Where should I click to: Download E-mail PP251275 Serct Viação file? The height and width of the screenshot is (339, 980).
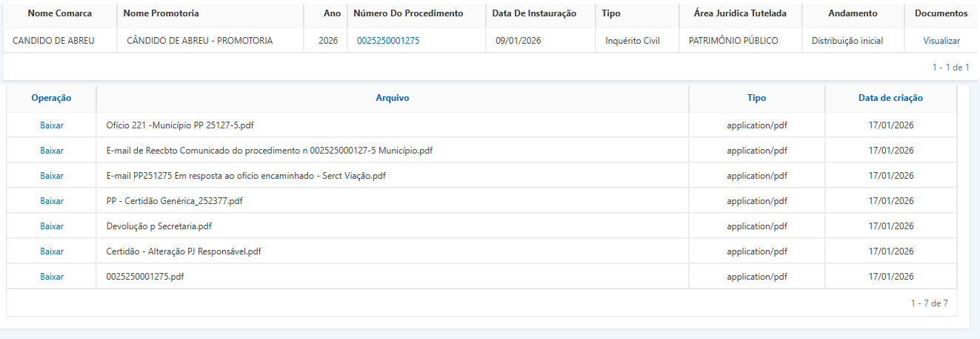[x=52, y=176]
